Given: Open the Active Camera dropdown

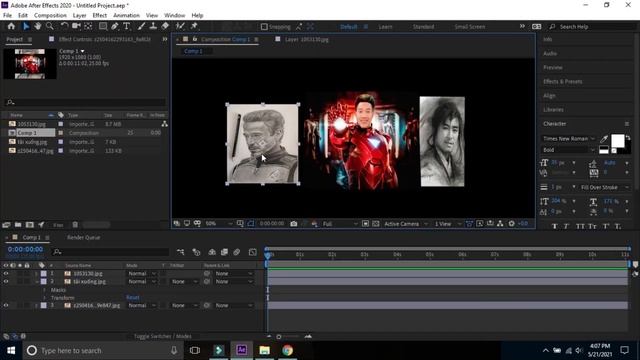Looking at the screenshot, I should 406,224.
